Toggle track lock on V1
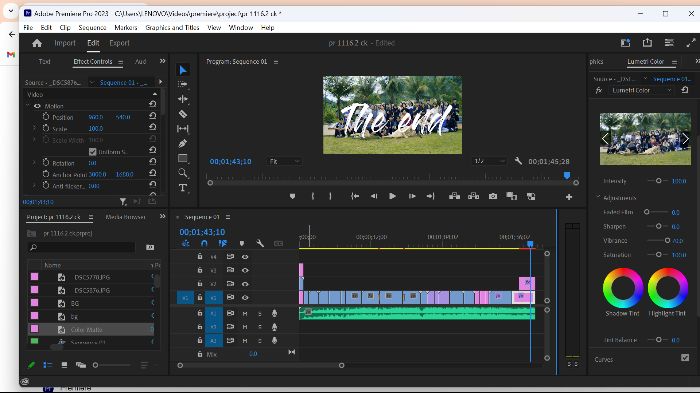Image resolution: width=700 pixels, height=393 pixels. click(200, 297)
